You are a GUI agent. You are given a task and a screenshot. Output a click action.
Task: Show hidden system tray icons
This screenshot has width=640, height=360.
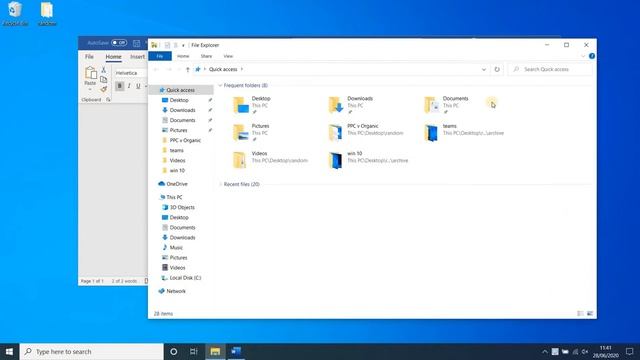544,351
